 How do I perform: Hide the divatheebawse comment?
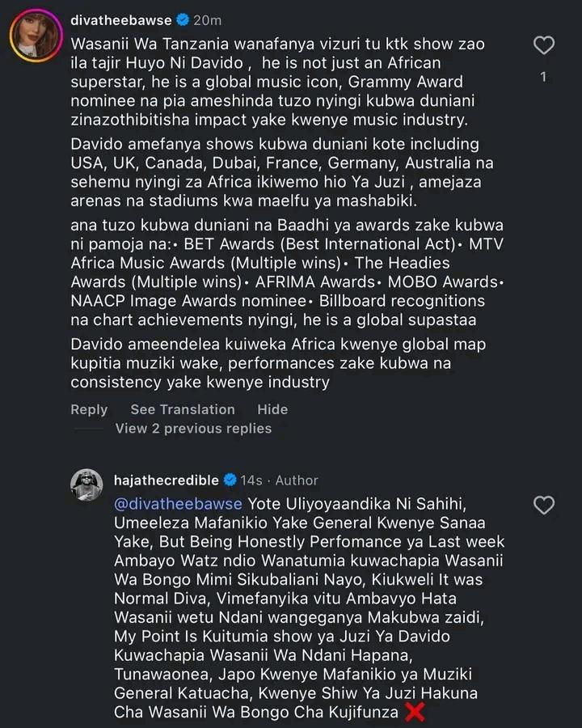tap(272, 409)
